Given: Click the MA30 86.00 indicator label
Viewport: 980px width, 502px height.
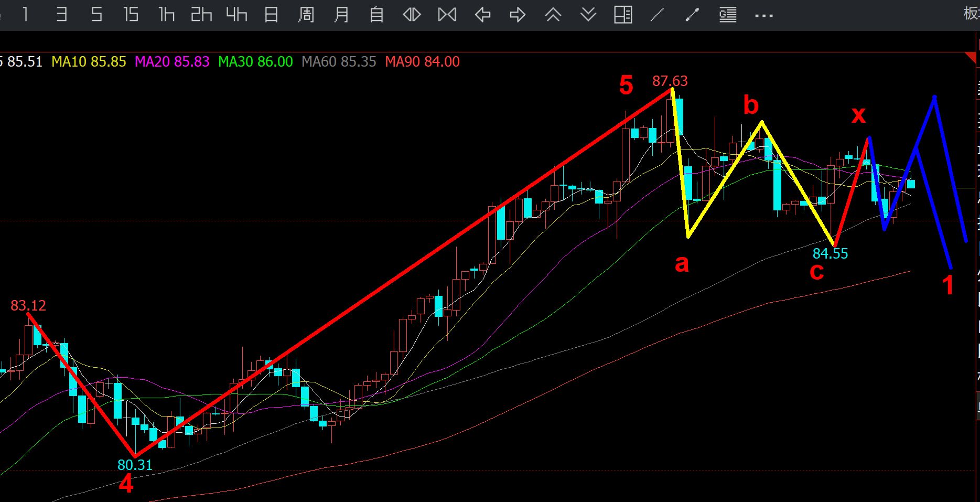Looking at the screenshot, I should tap(255, 62).
